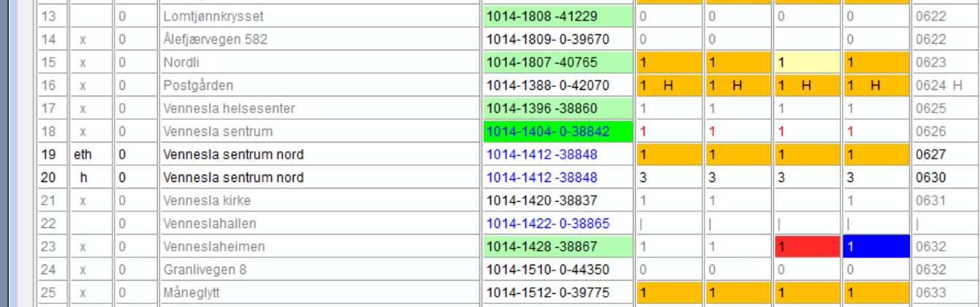Select the light yellow cell in Nordli row

coord(808,63)
